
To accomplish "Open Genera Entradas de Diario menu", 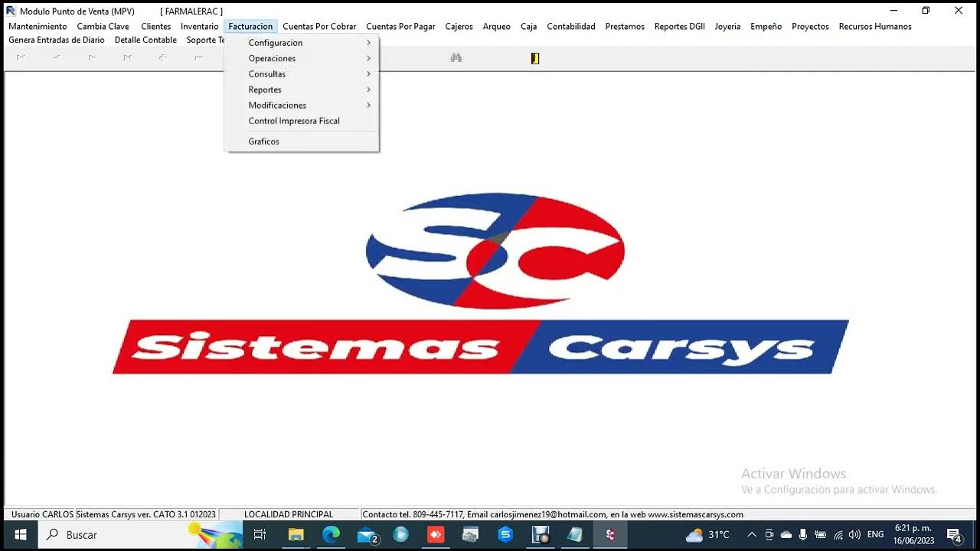I will (57, 40).
